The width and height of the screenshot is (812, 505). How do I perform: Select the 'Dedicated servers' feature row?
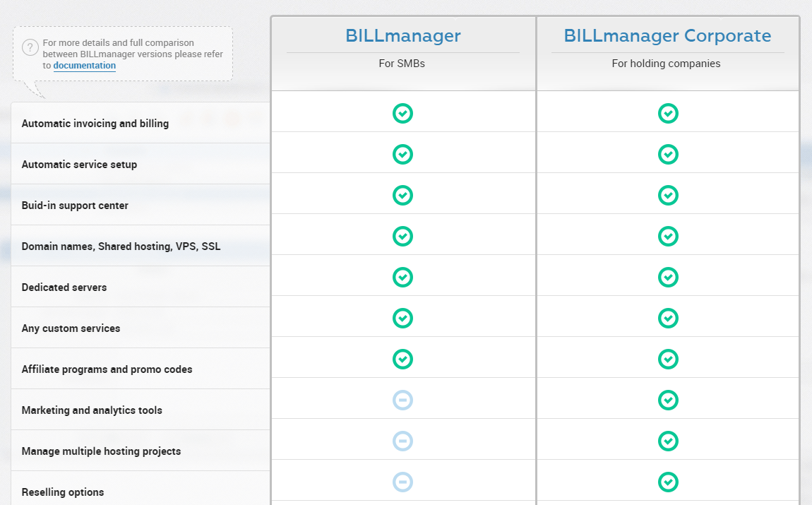pyautogui.click(x=141, y=287)
